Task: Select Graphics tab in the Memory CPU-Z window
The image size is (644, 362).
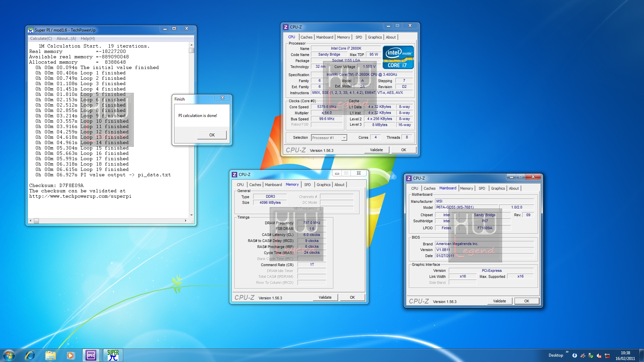Action: coord(323,185)
